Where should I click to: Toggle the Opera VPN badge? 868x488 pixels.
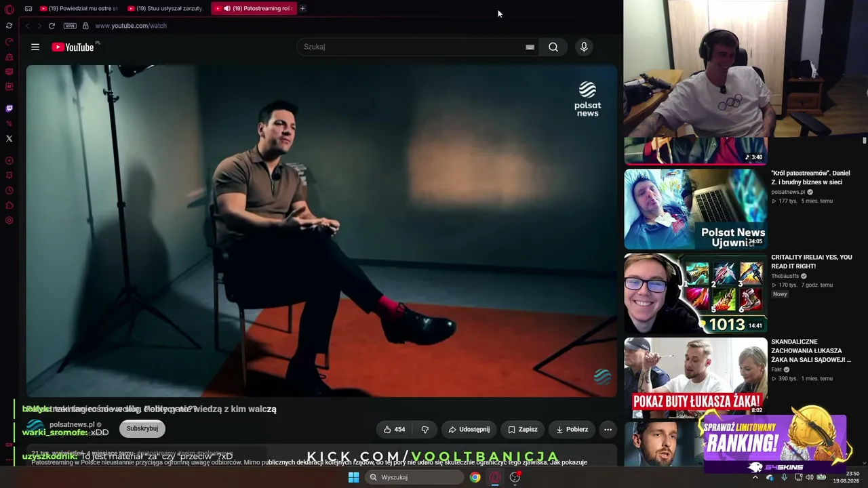70,26
